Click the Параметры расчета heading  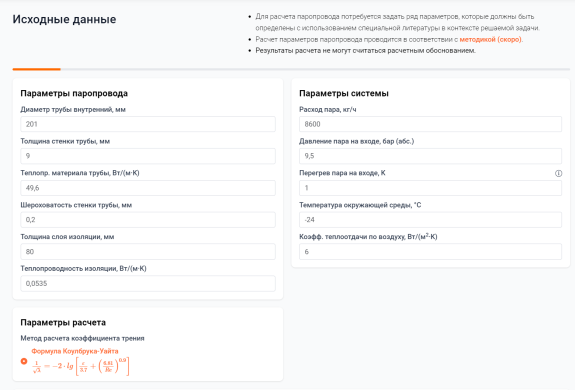(63, 323)
